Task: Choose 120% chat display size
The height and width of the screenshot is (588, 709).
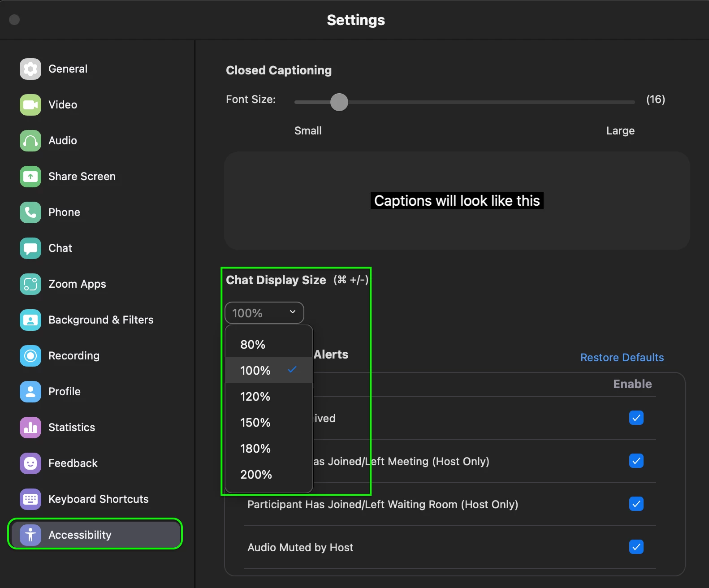Action: 269,397
